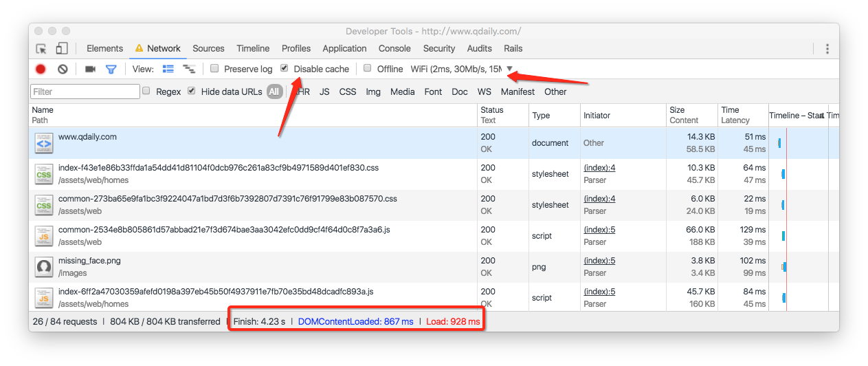Uncheck the Disable cache checkbox
868x366 pixels.
coord(285,68)
